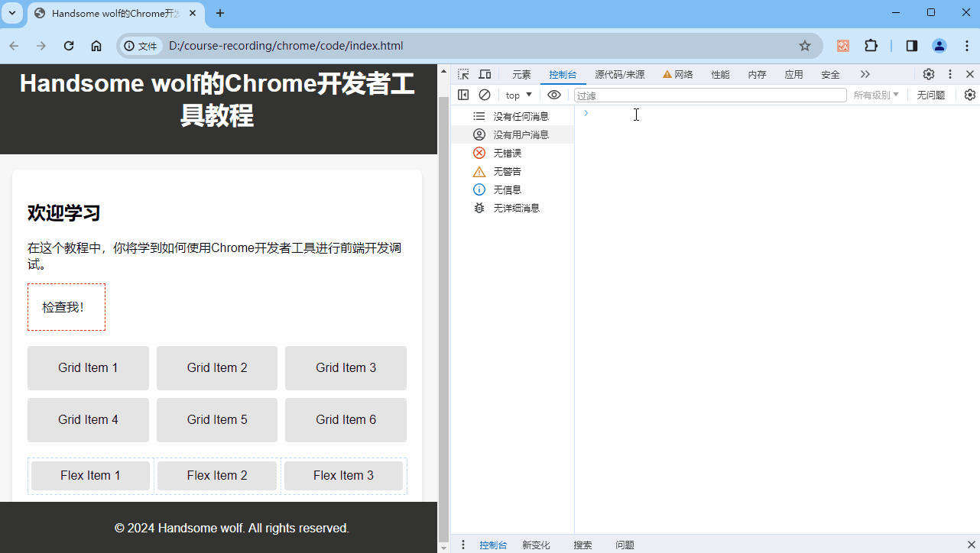
Task: Clear console with the ban icon
Action: click(485, 95)
